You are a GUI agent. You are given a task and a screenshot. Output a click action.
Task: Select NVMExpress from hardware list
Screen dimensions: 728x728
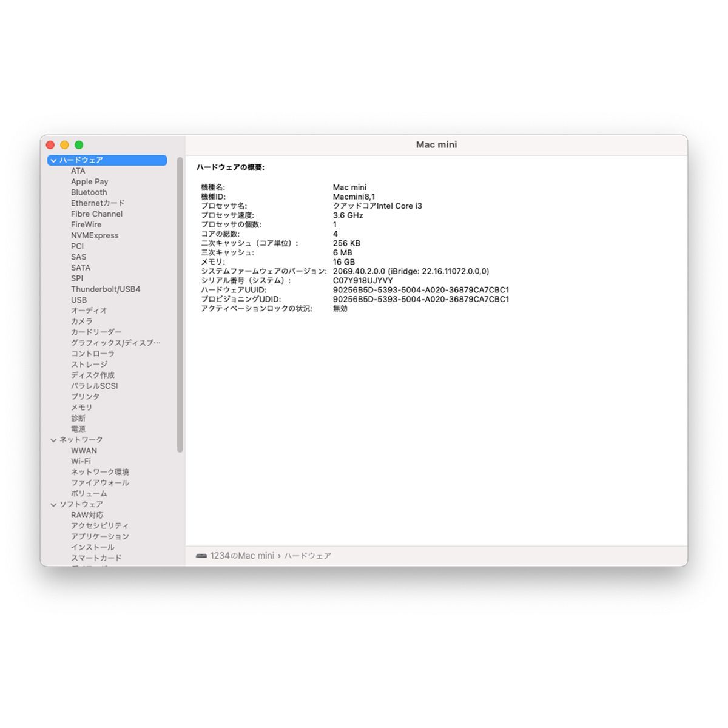(x=95, y=235)
